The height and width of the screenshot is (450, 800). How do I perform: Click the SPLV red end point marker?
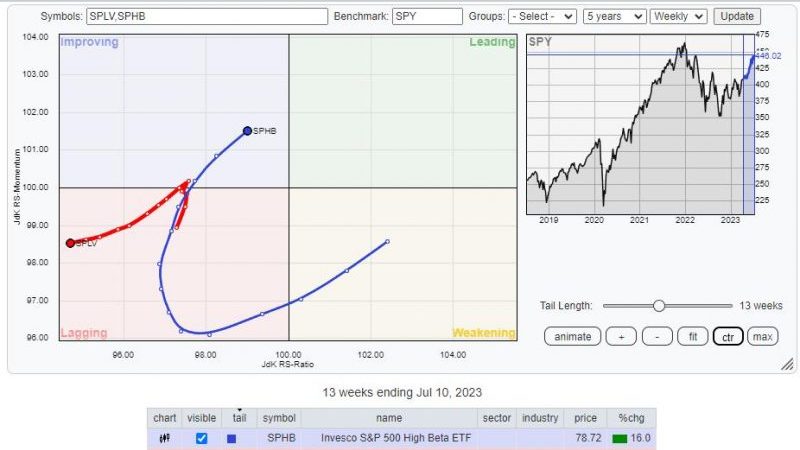point(70,243)
